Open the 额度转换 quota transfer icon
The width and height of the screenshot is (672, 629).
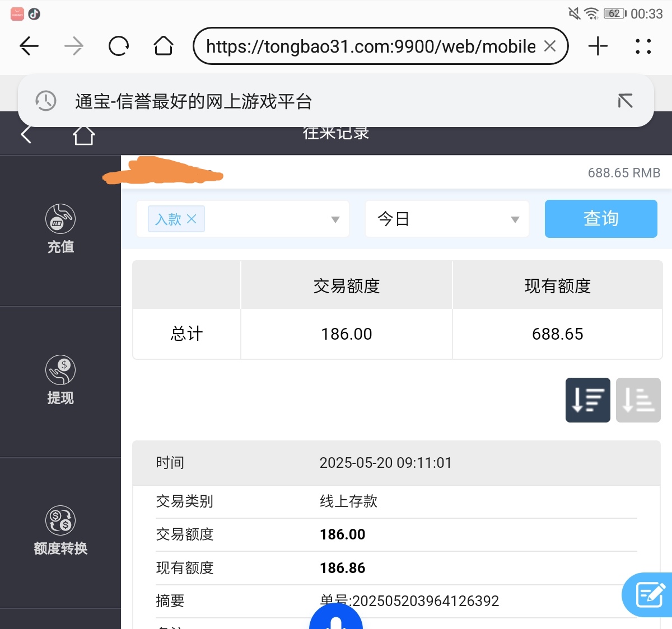[x=60, y=521]
